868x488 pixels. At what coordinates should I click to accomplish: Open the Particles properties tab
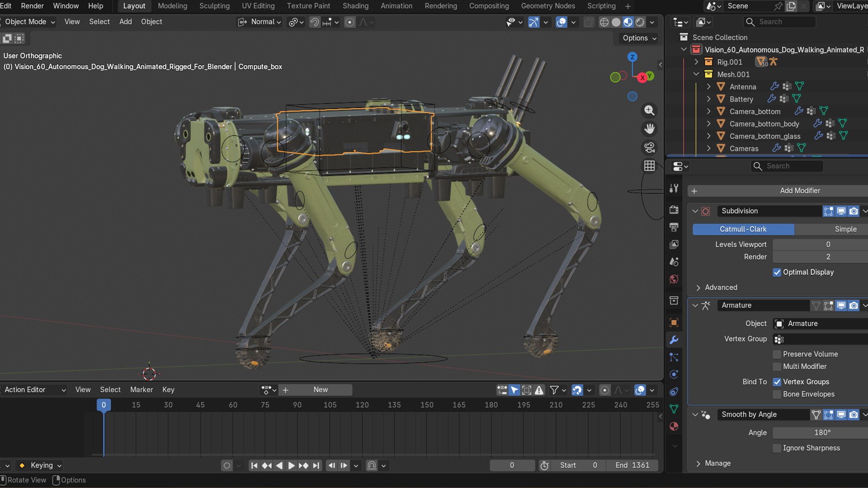[x=674, y=357]
